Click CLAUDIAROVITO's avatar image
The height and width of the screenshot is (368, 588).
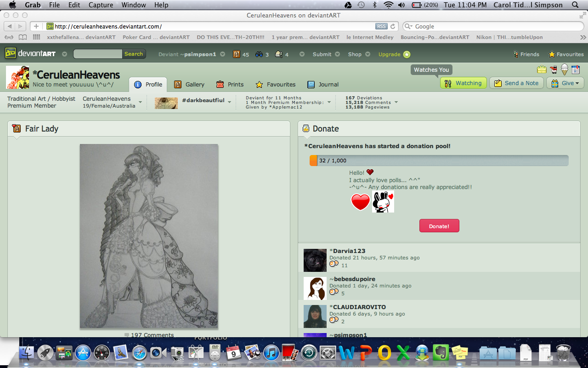tap(315, 316)
